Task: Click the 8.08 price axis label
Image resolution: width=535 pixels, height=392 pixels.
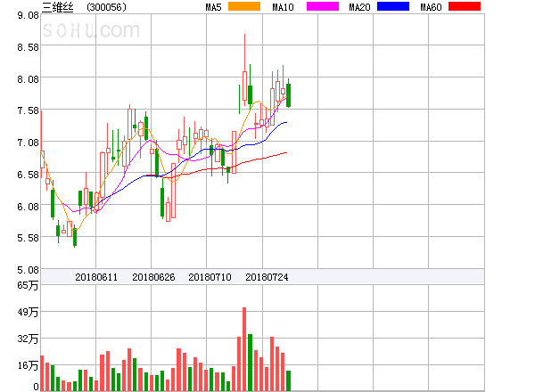Action: coord(28,79)
